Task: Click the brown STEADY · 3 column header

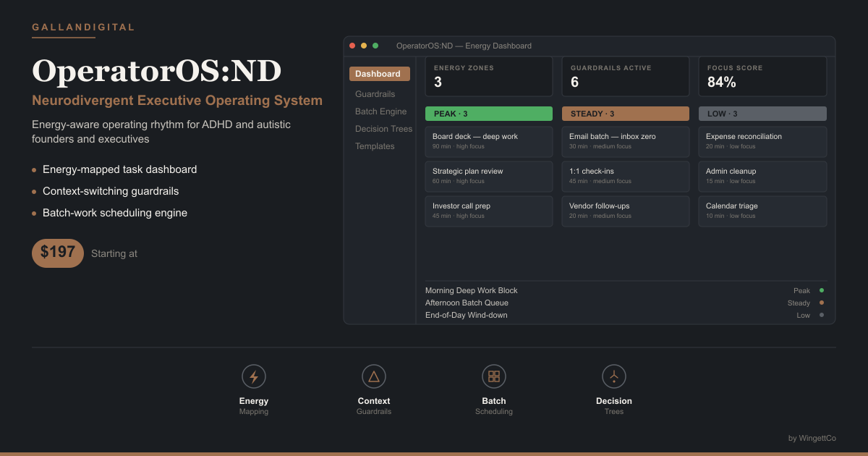Action: [626, 114]
